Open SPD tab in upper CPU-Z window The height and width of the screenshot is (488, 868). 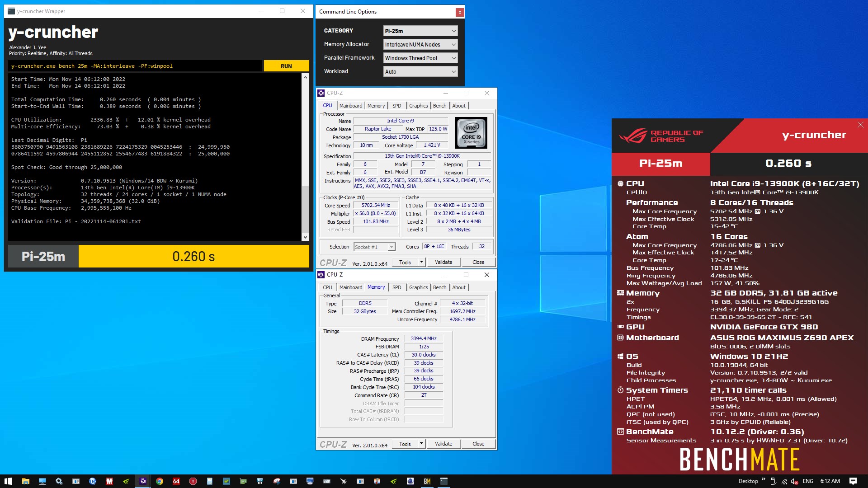(x=396, y=106)
